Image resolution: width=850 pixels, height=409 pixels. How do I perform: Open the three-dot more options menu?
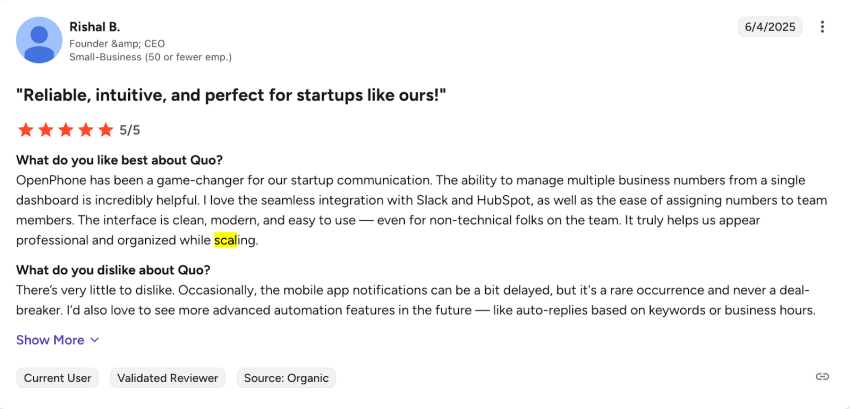(x=822, y=27)
